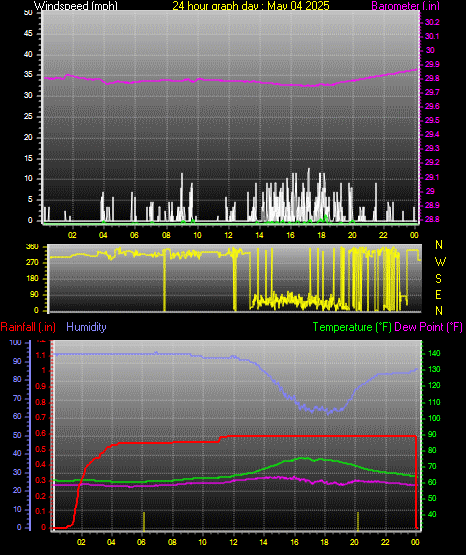Click the yellow marker near hour 20 in rainfall chart

pos(358,521)
